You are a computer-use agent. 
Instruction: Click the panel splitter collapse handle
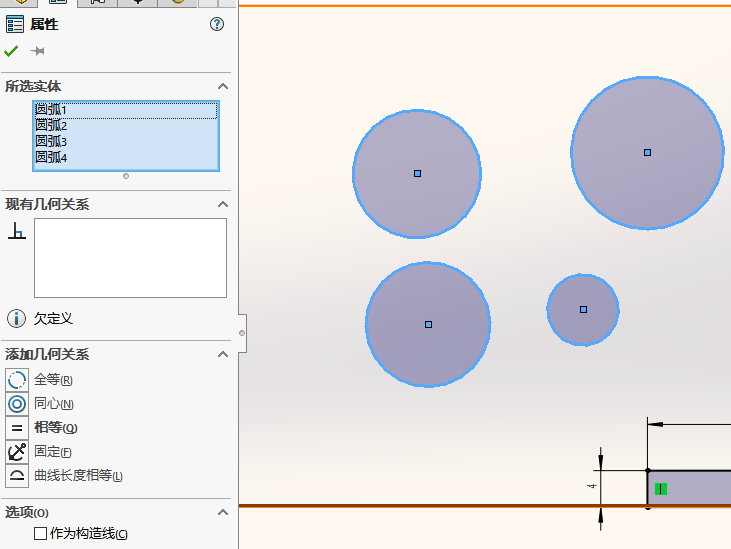(x=241, y=333)
